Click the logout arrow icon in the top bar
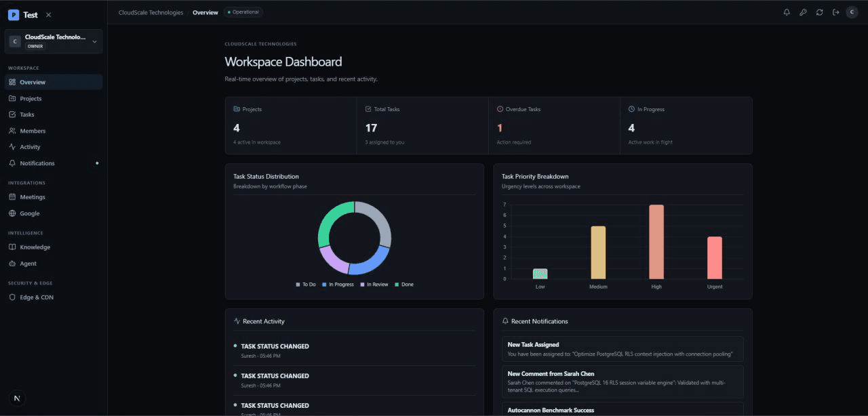Screen dimensions: 868x416 (x=835, y=12)
